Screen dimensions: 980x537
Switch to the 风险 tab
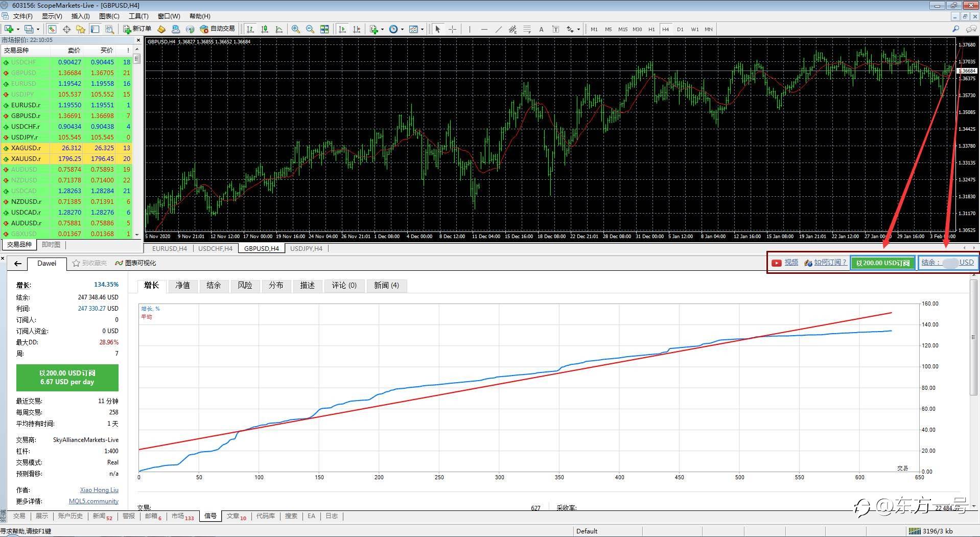pos(245,286)
